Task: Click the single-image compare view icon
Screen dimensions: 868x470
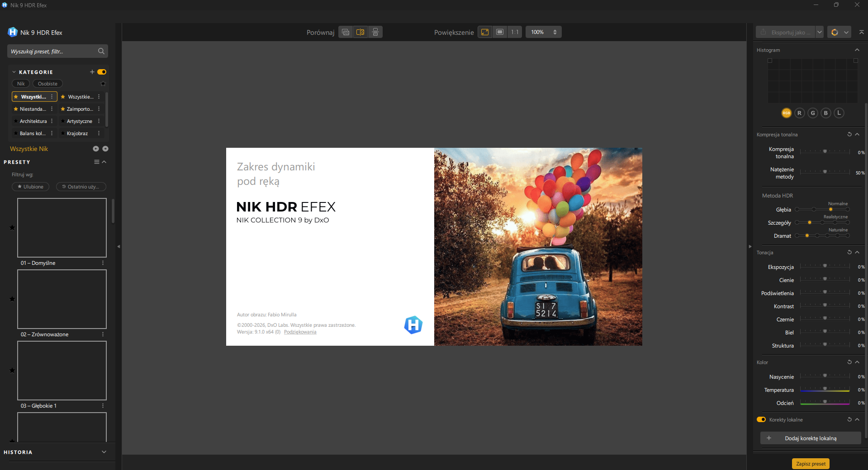Action: pyautogui.click(x=346, y=32)
